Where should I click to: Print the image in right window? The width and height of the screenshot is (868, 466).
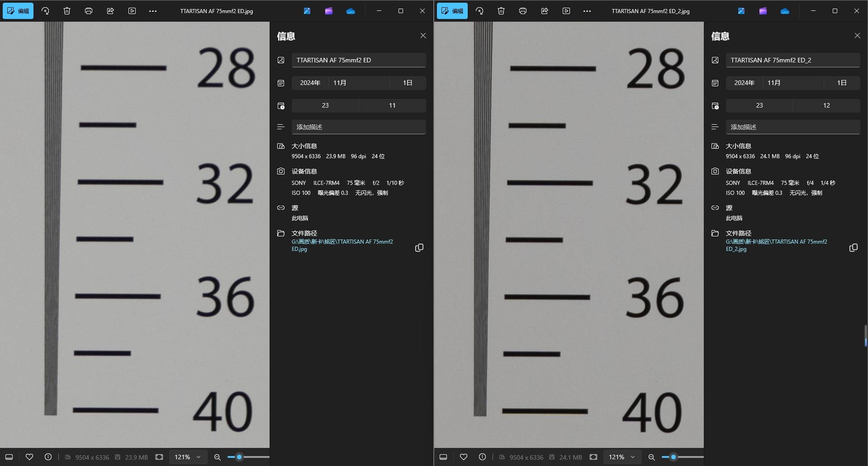pos(523,11)
